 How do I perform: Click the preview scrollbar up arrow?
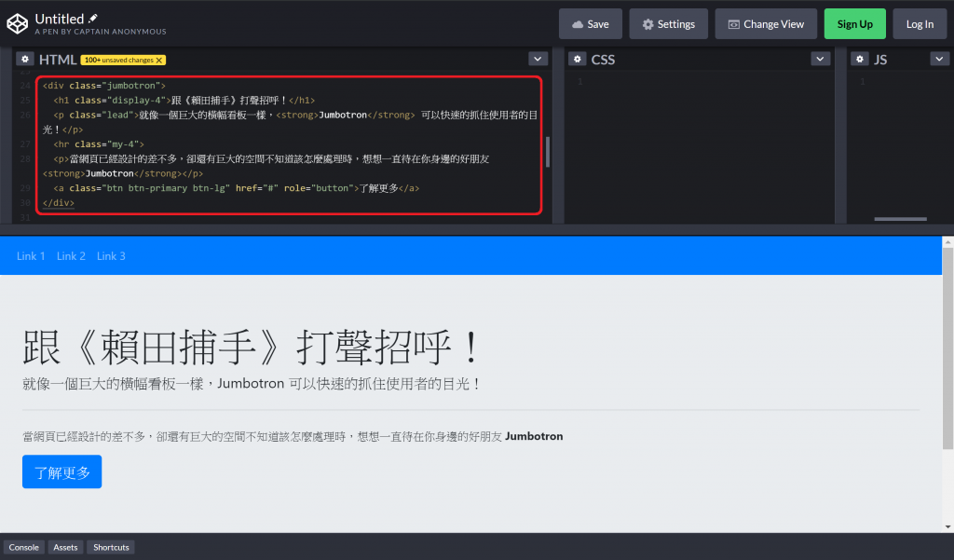click(947, 241)
